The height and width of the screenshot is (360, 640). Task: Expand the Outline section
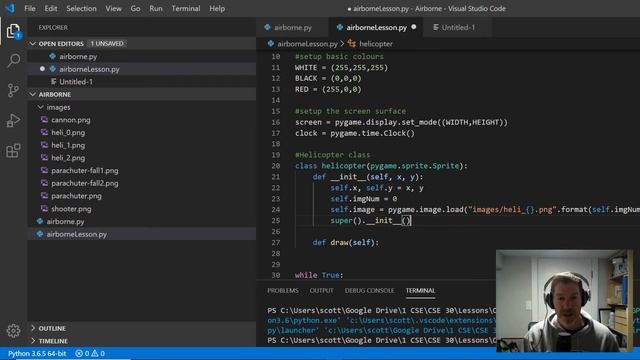click(x=33, y=328)
